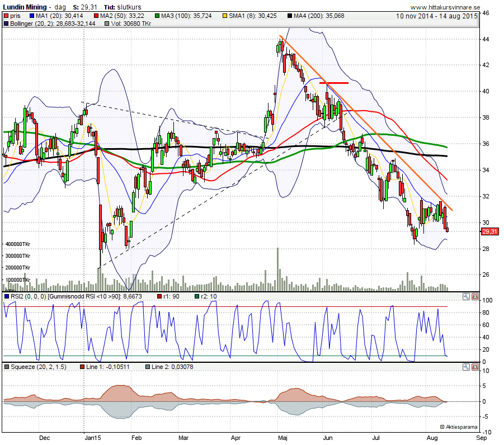
Task: Click the 'r2: 10' legend text
Action: (209, 296)
